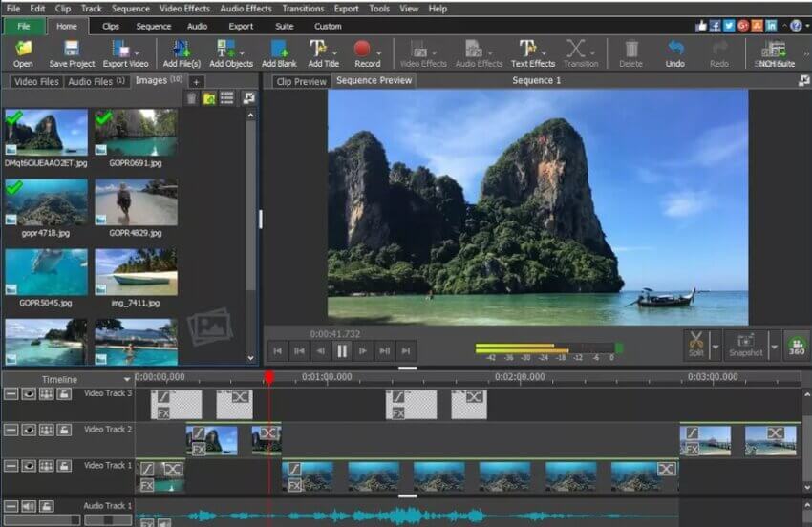
Task: Step forward one frame
Action: pos(363,351)
